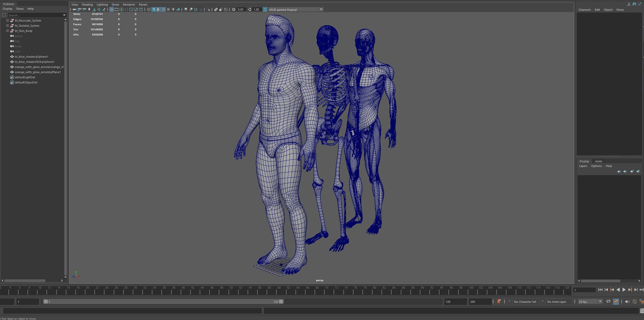Select Ai_blue_shader:pSphere1 in Outliner
This screenshot has height=320, width=644.
(x=32, y=57)
